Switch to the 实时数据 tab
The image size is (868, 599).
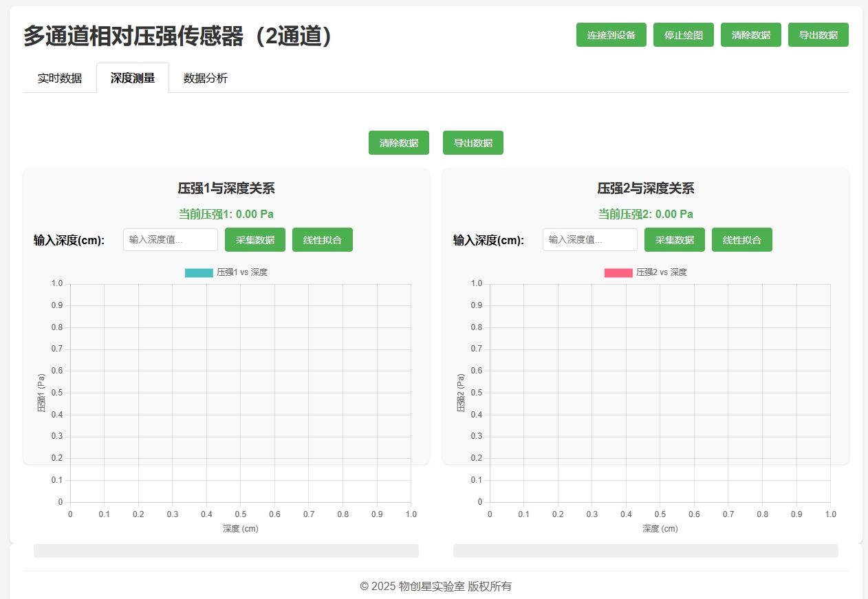click(60, 78)
